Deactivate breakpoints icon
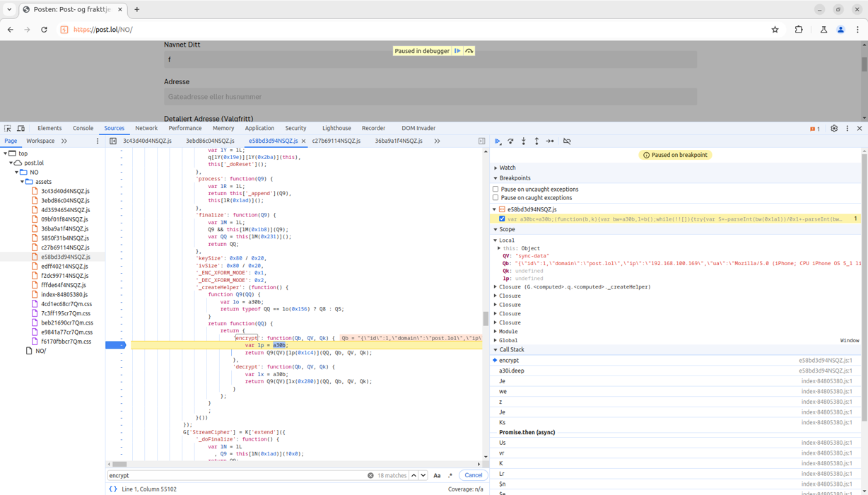 click(x=567, y=141)
